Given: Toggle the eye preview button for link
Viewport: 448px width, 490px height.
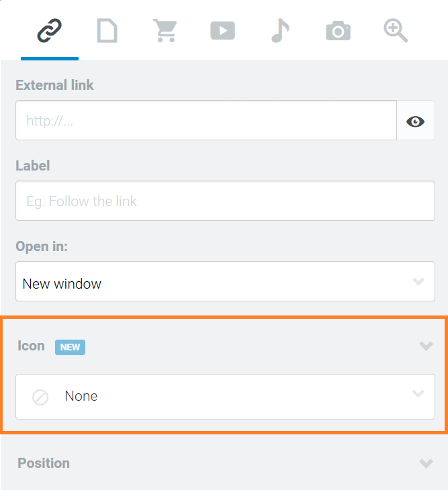Looking at the screenshot, I should 416,120.
